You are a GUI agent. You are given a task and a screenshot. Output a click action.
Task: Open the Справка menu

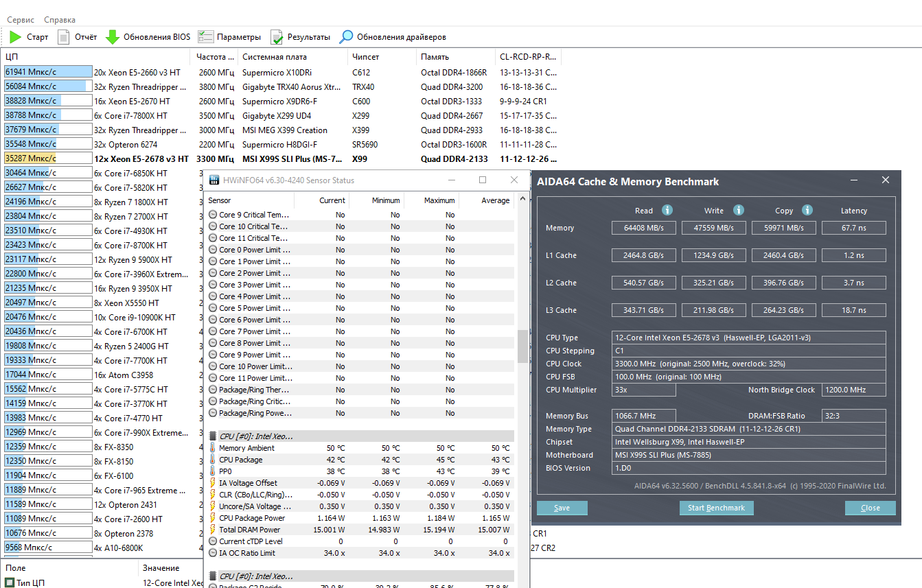(x=60, y=20)
